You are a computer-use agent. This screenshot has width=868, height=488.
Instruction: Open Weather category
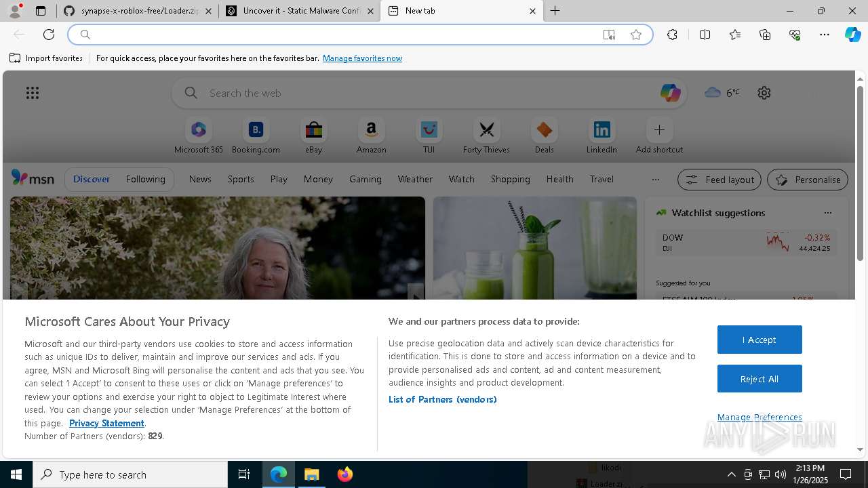[415, 179]
